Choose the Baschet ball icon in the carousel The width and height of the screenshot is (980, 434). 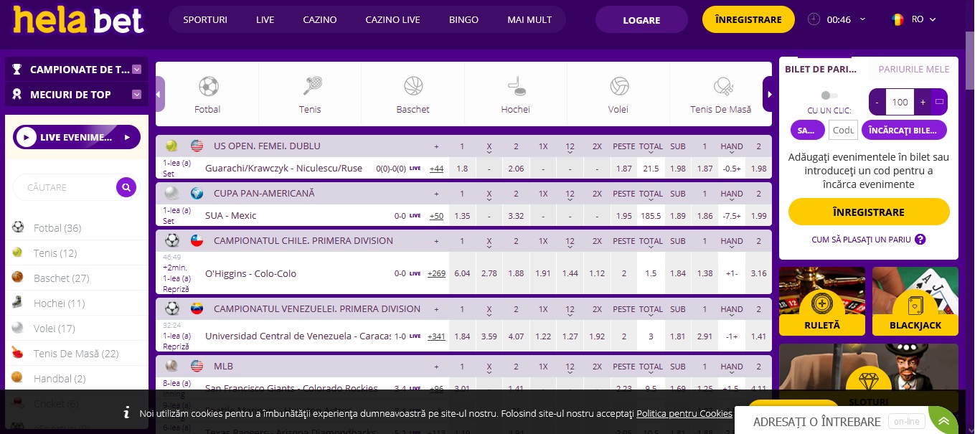pyautogui.click(x=413, y=87)
